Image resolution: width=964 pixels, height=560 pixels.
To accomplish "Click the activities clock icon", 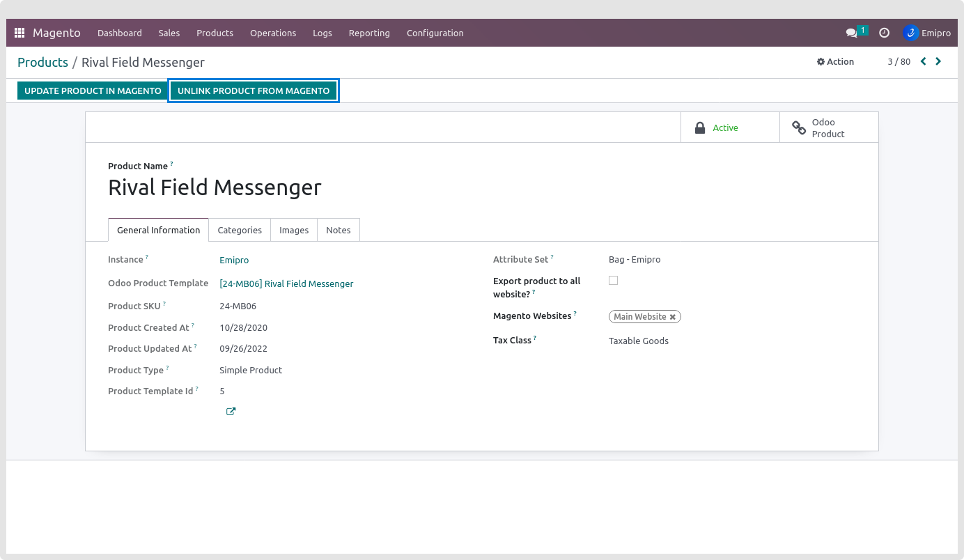I will [x=884, y=33].
